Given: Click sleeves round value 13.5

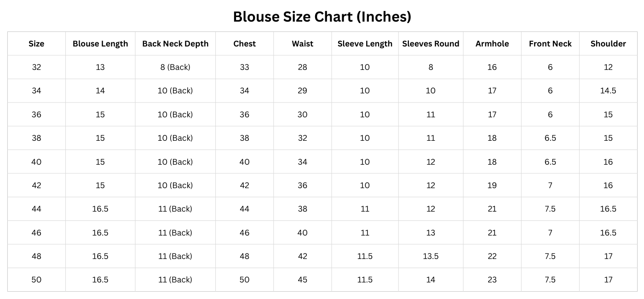Looking at the screenshot, I should (431, 256).
